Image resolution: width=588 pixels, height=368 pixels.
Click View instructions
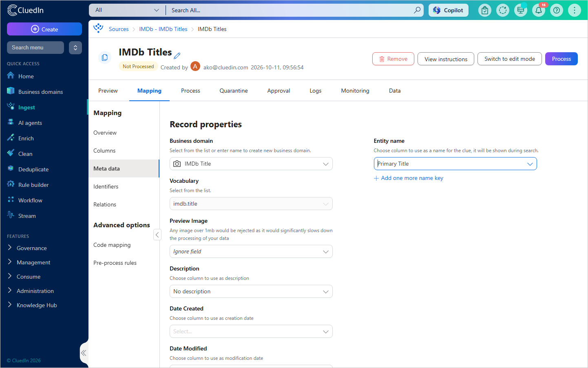click(446, 59)
